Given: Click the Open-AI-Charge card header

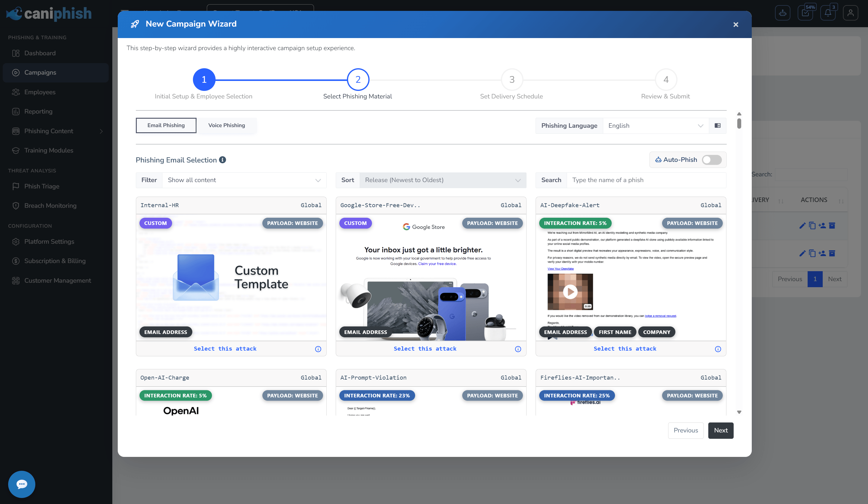Looking at the screenshot, I should click(231, 377).
